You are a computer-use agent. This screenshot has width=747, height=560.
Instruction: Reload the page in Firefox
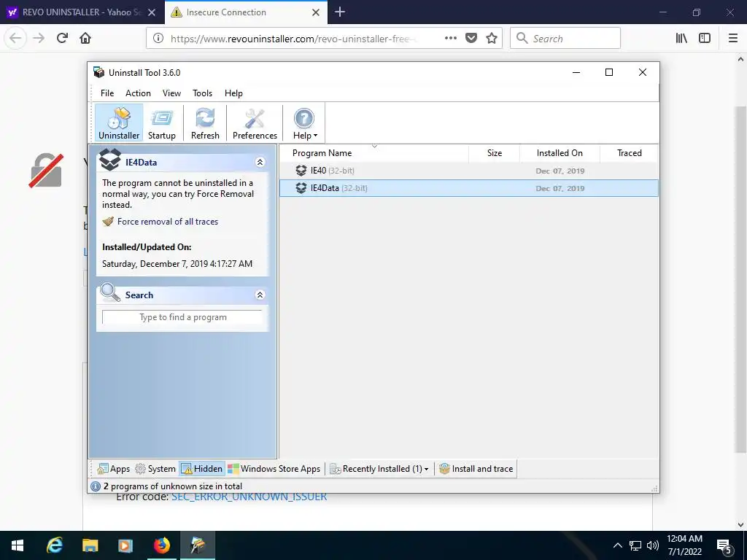tap(62, 38)
